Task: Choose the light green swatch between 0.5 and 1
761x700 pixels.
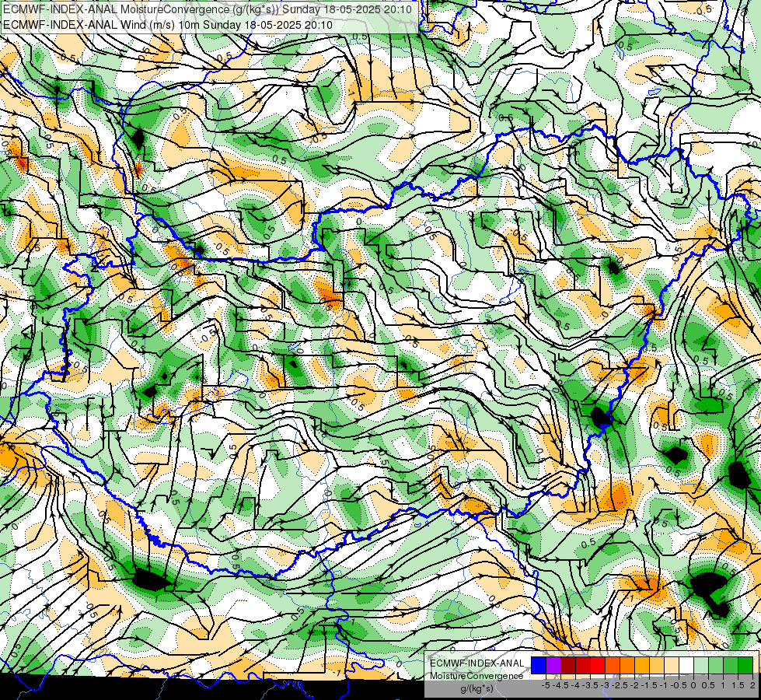Action: point(716,666)
